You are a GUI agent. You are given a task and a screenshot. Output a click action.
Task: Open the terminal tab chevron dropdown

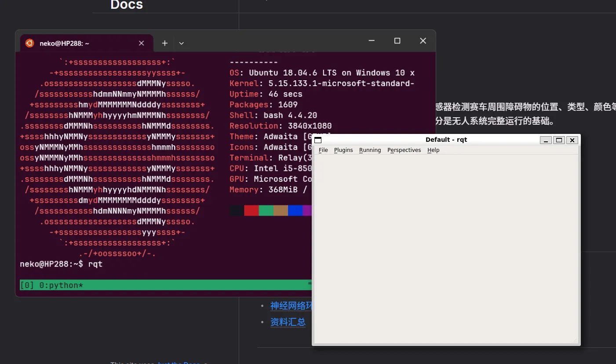click(x=181, y=43)
